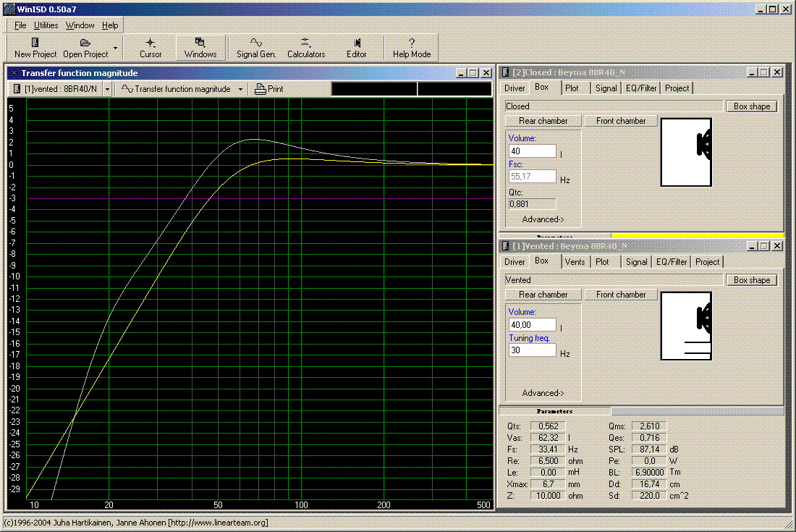This screenshot has width=796, height=532.
Task: Switch to Driver tab in Closed project window
Action: (x=515, y=88)
